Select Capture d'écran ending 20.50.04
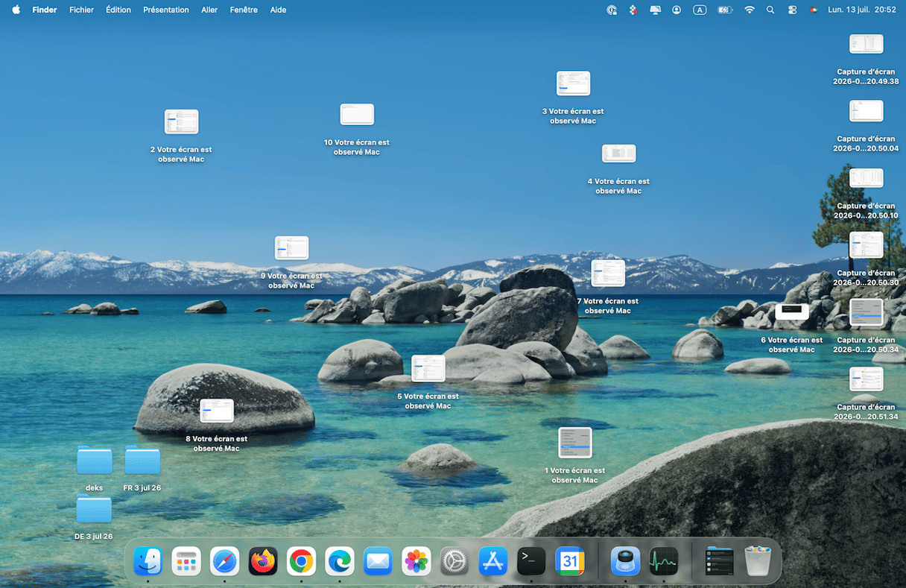The height and width of the screenshot is (588, 906). (867, 111)
